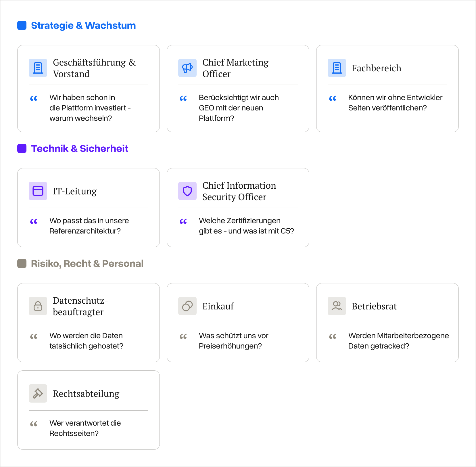Click the quote mark before 'Was schützt uns vor'
Screen dimensions: 476x467
pos(183,336)
